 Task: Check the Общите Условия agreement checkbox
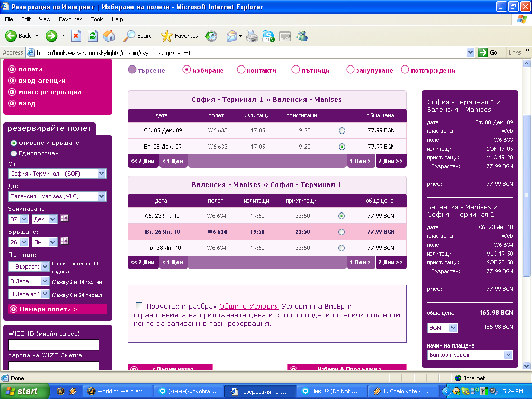pyautogui.click(x=139, y=306)
